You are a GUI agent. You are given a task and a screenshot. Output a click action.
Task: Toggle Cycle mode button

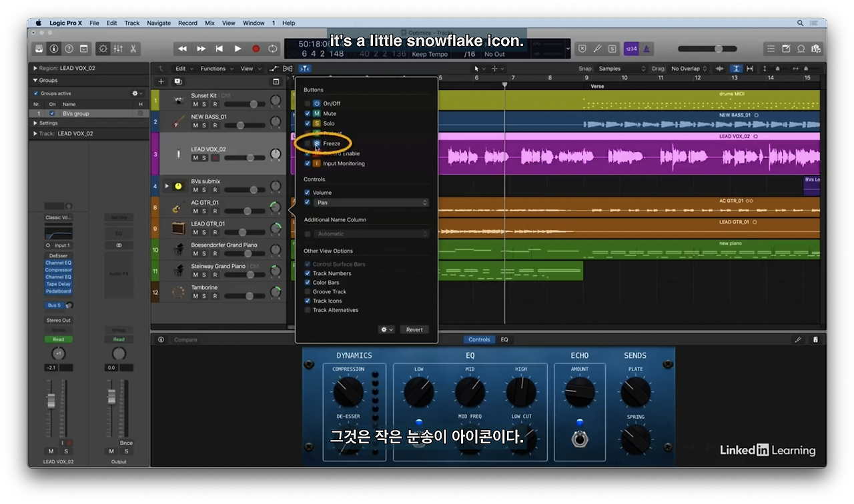coord(273,49)
